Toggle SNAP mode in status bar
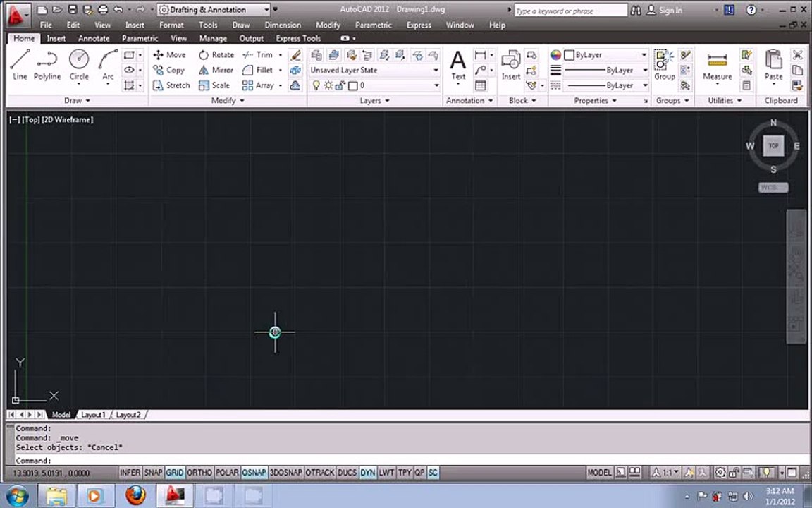812x508 pixels. click(153, 472)
